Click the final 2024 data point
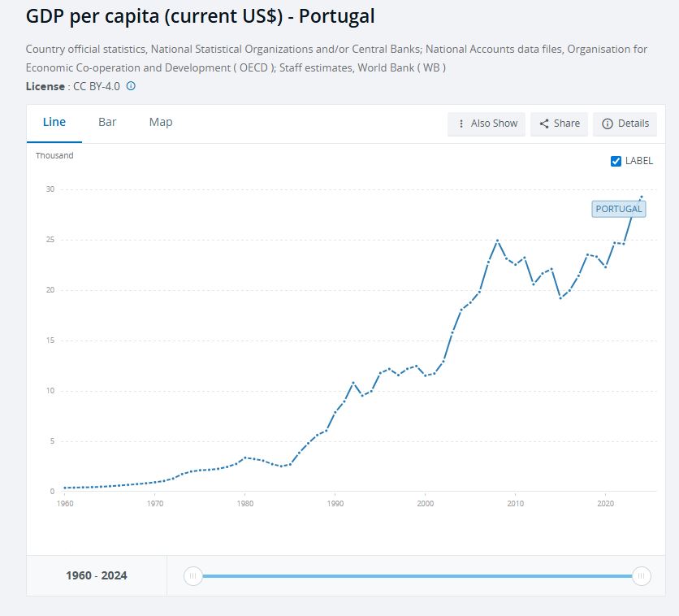The width and height of the screenshot is (679, 616). tap(642, 197)
